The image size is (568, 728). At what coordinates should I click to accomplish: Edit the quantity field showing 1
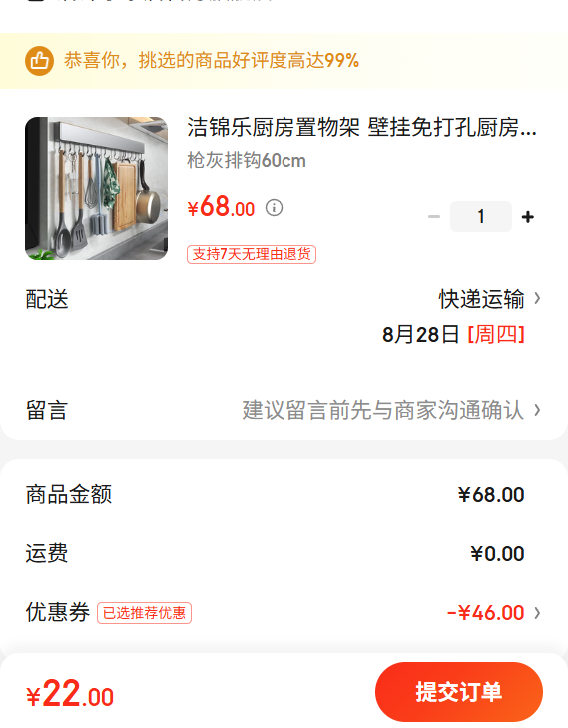[x=481, y=216]
